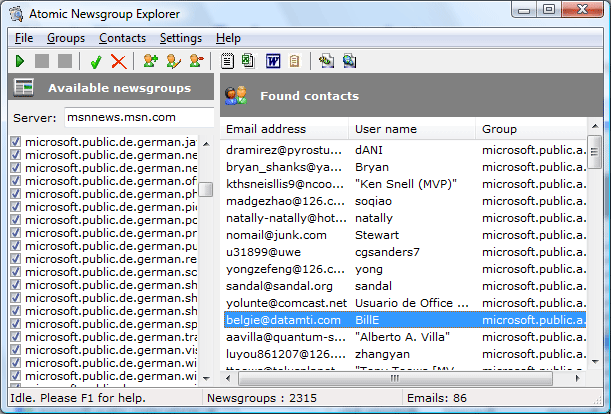611x414 pixels.
Task: Click newsgroup list scroll-up arrow
Action: tap(207, 144)
